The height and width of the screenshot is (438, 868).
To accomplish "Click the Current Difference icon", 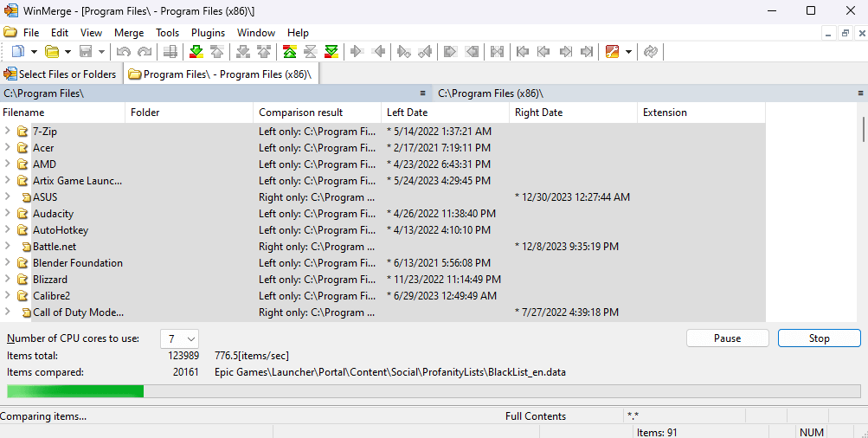I will pos(311,52).
